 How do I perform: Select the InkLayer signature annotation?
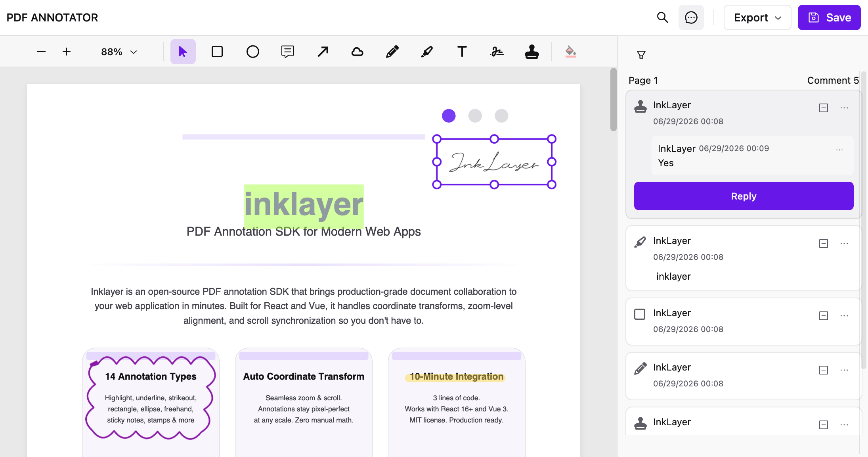coord(494,162)
